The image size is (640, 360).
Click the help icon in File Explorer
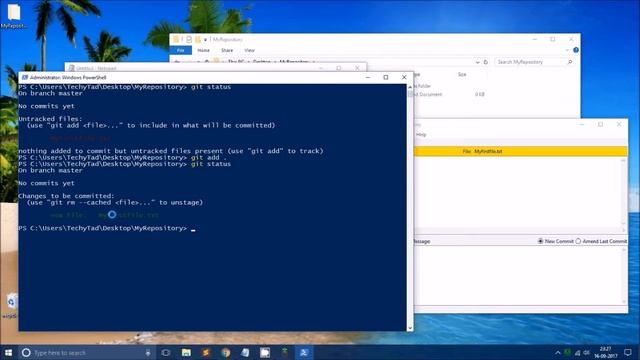tap(576, 50)
